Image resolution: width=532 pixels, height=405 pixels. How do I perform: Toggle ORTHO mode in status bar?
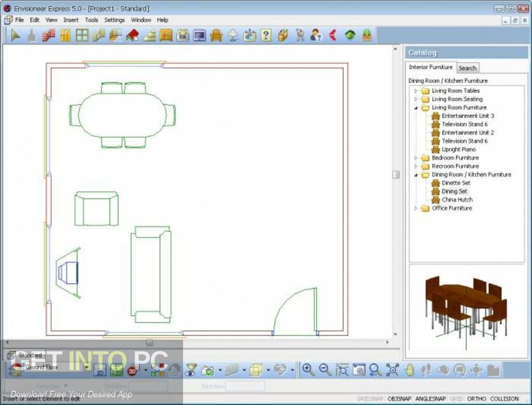point(476,399)
